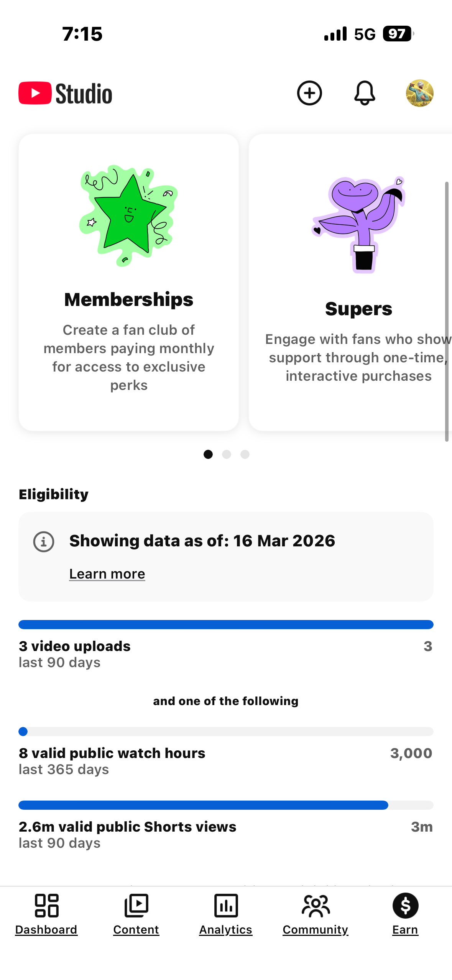The width and height of the screenshot is (452, 980).
Task: Click the video uploads progress bar
Action: pos(226,625)
